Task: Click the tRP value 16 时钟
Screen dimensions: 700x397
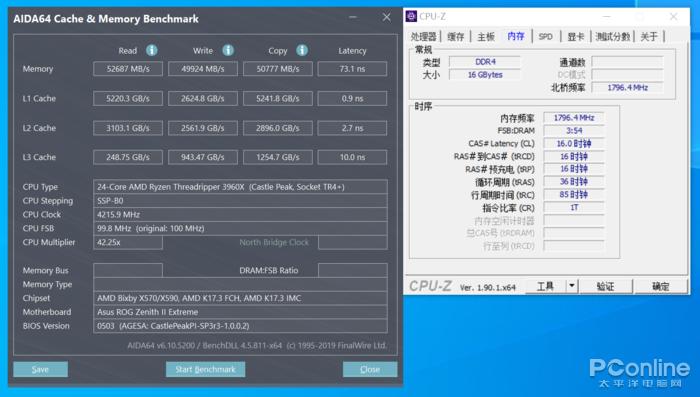Action: point(574,169)
